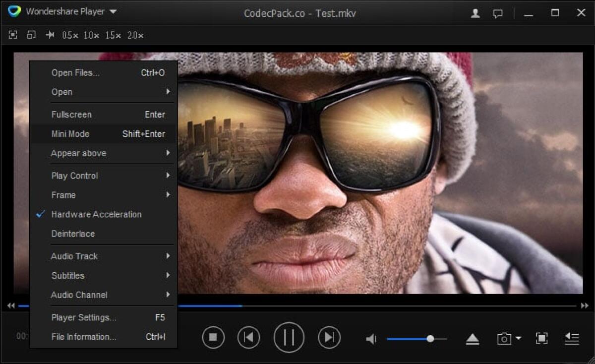
Task: Open the user account icon
Action: (475, 13)
